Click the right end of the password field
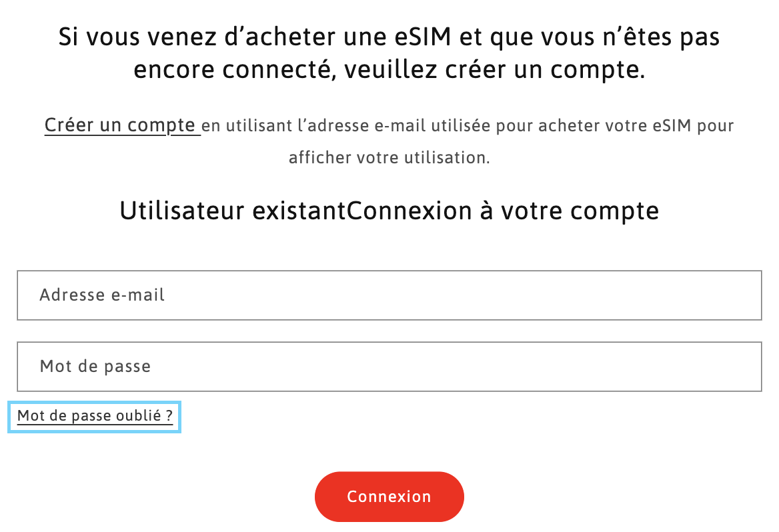 click(740, 367)
